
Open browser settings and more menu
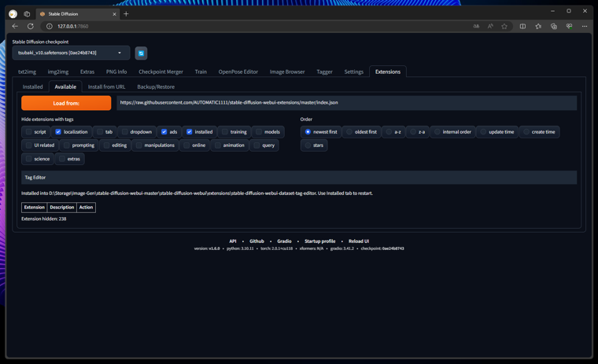pos(585,26)
